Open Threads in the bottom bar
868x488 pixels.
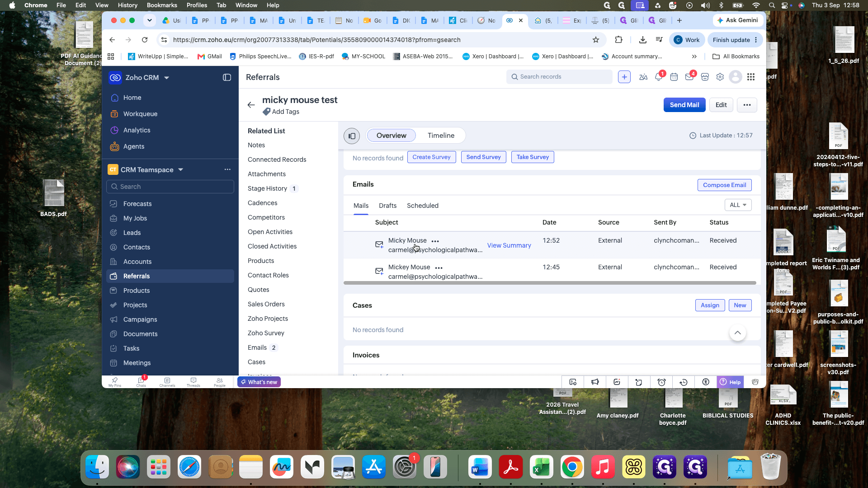click(x=193, y=382)
